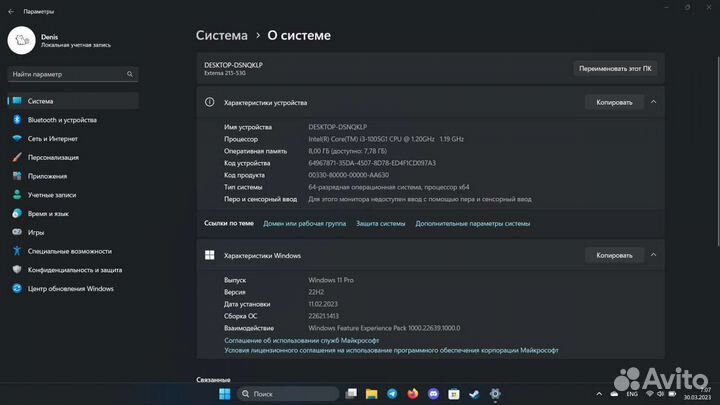Select DESKTOP-DSNQKLP device name value
The image size is (720, 405).
(338, 127)
